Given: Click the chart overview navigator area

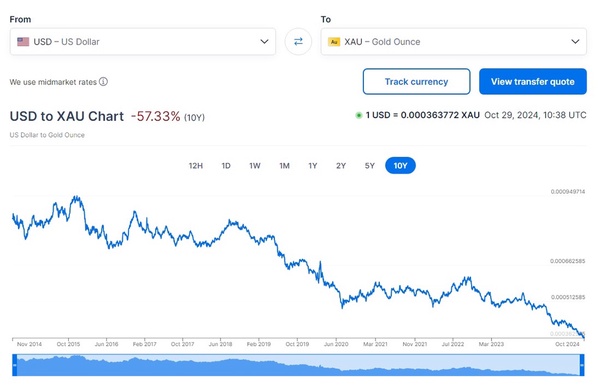Looking at the screenshot, I should [x=298, y=365].
